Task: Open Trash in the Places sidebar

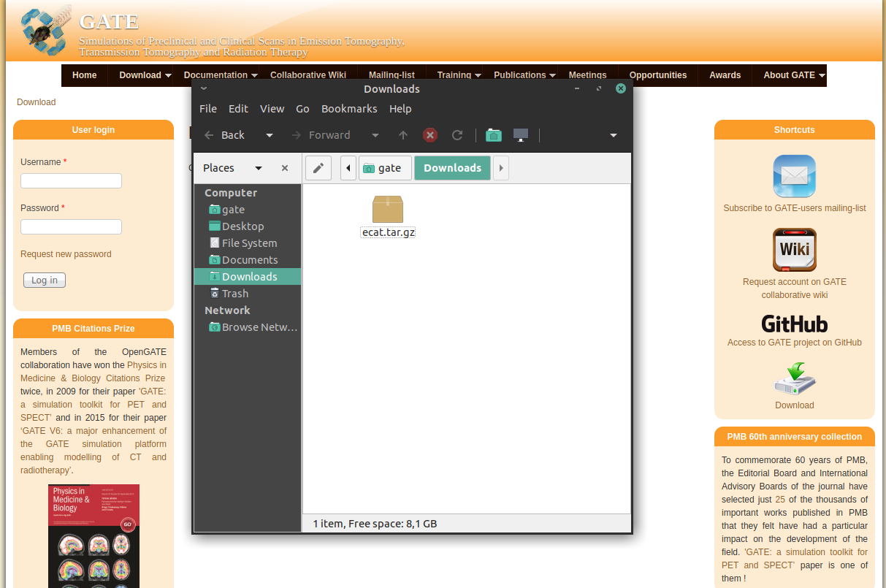Action: click(248, 294)
